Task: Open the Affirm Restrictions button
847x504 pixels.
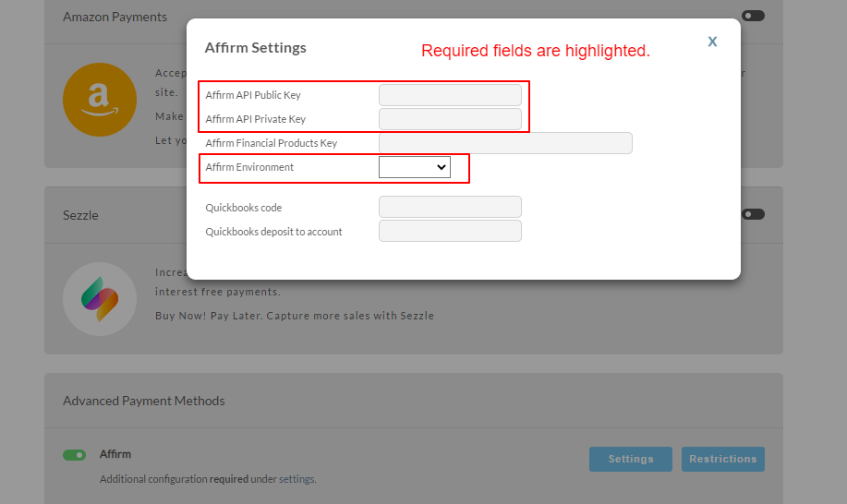Action: [722, 459]
